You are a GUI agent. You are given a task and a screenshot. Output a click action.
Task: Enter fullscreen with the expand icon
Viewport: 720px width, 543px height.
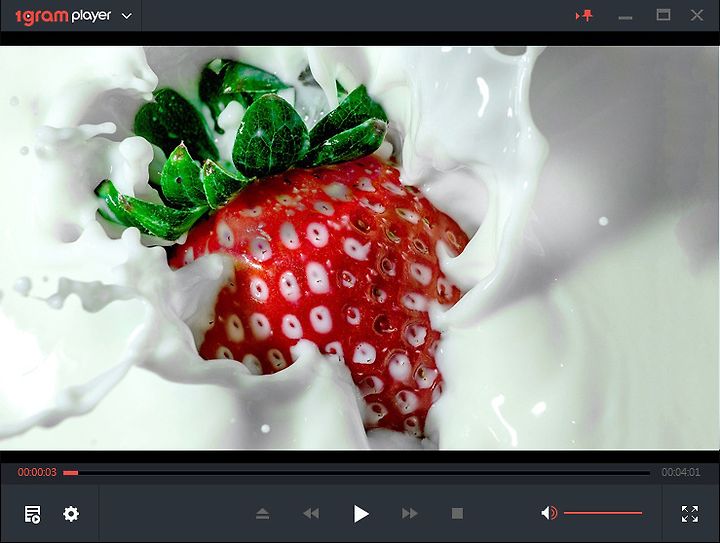pos(690,514)
